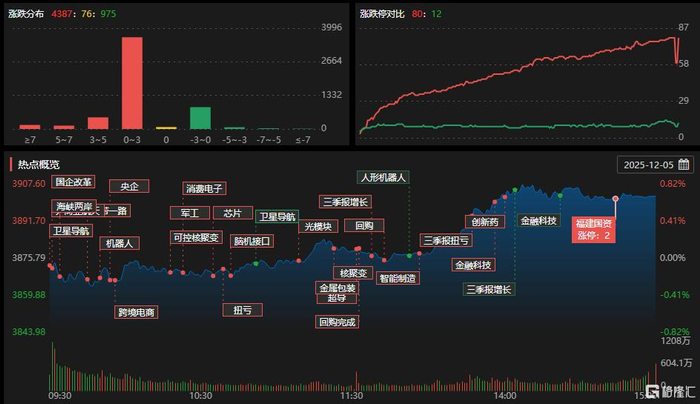The image size is (700, 404).
Task: Click the 回购完成 hotspot label
Action: (x=337, y=322)
